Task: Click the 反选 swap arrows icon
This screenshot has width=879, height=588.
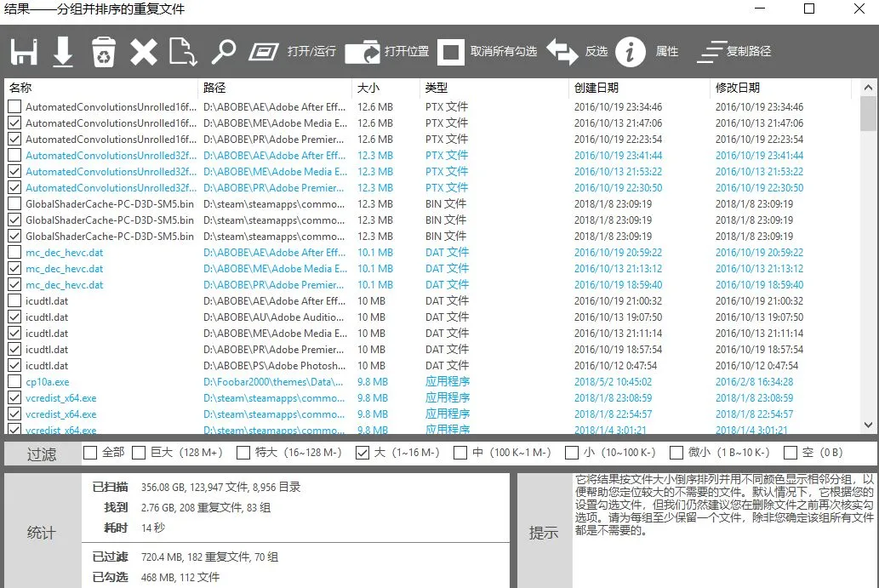Action: point(562,52)
